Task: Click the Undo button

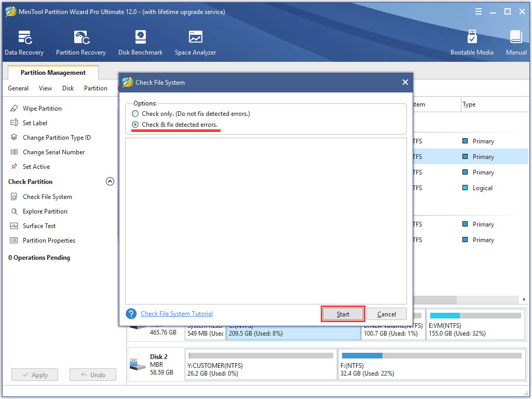Action: click(x=92, y=375)
